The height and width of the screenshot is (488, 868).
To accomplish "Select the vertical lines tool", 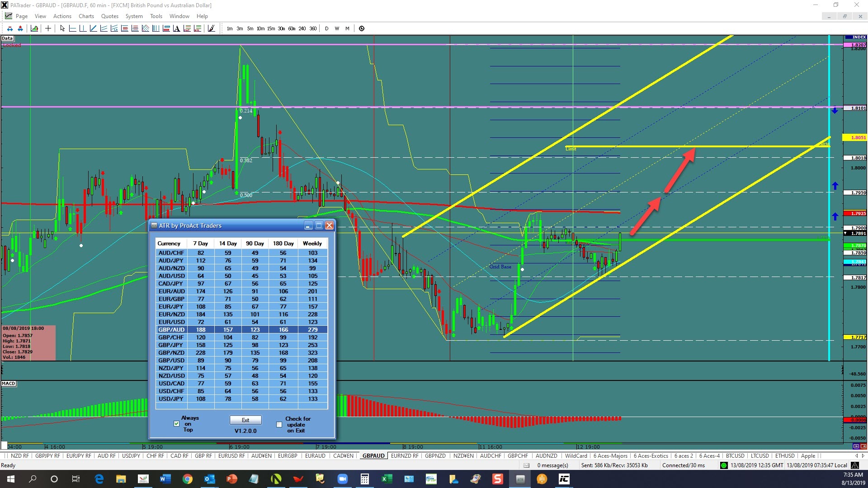I will [x=156, y=28].
